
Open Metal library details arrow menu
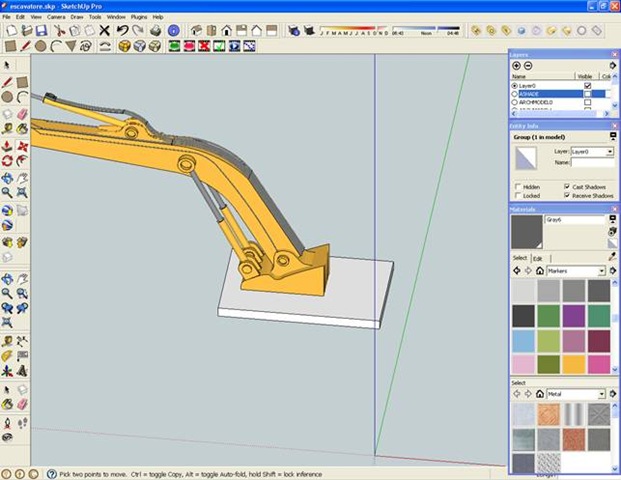point(613,394)
